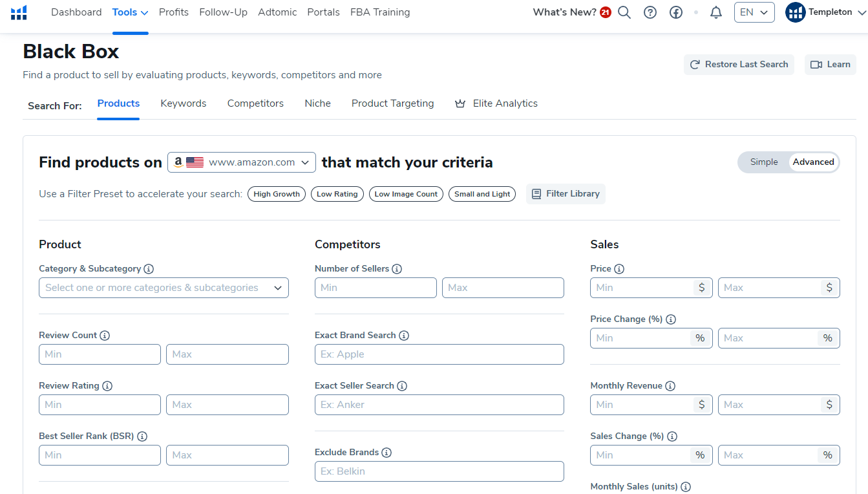Click the info icon beside Number of Sellers
The width and height of the screenshot is (868, 494).
click(397, 269)
